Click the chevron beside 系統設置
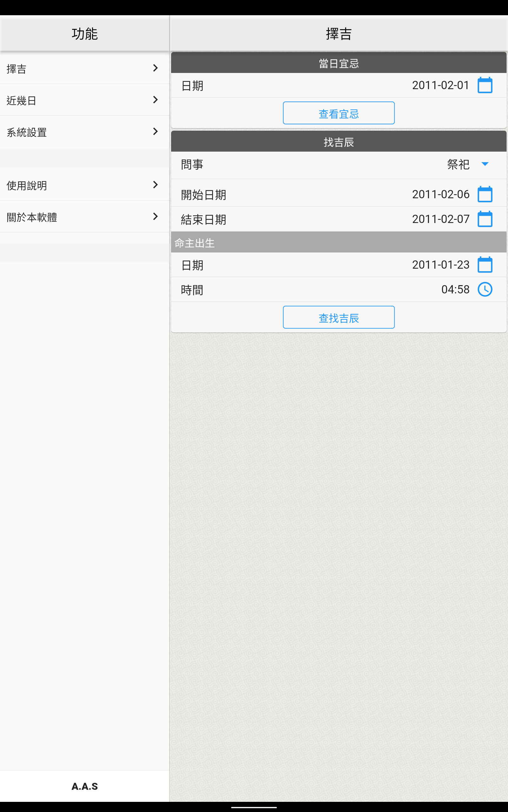 155,132
